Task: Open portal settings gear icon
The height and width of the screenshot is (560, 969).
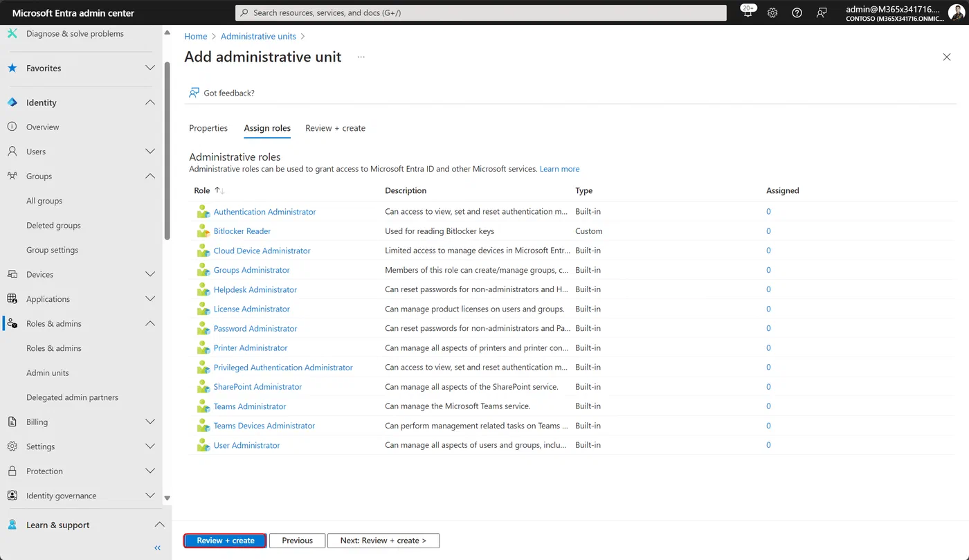Action: (x=772, y=12)
